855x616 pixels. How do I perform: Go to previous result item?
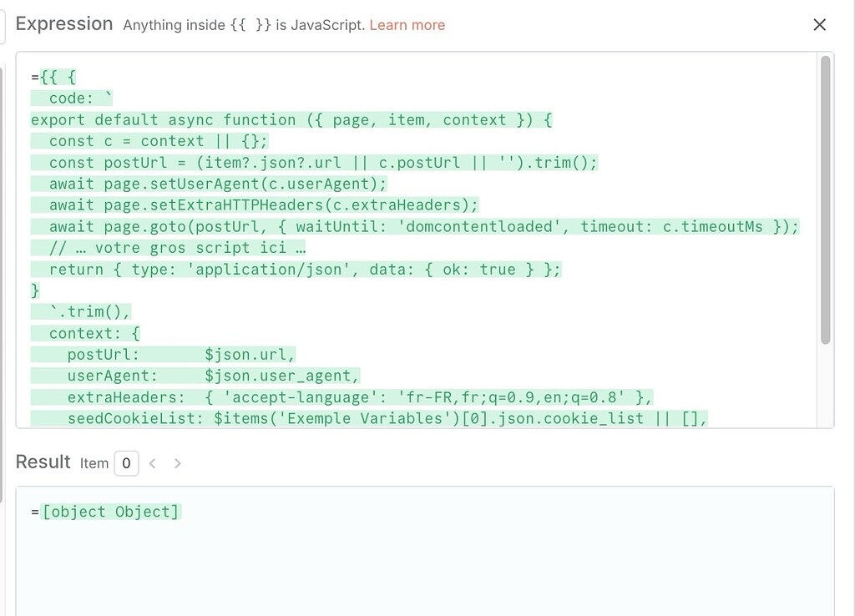[153, 463]
